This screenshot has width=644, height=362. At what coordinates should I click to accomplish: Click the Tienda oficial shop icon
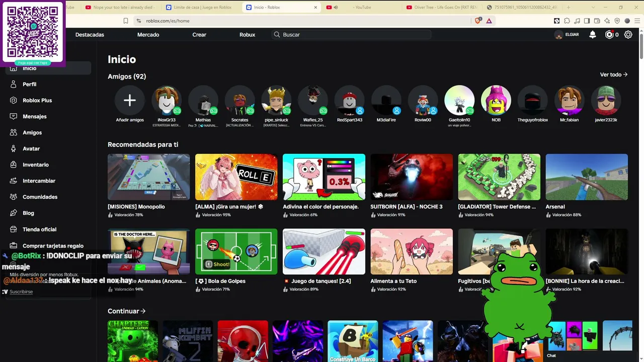pos(14,229)
